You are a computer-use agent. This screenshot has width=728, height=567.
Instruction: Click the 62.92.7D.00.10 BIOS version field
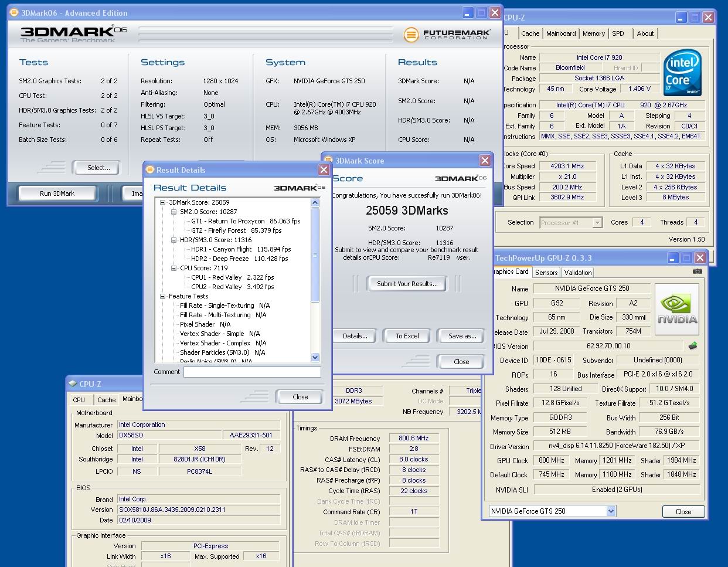608,346
